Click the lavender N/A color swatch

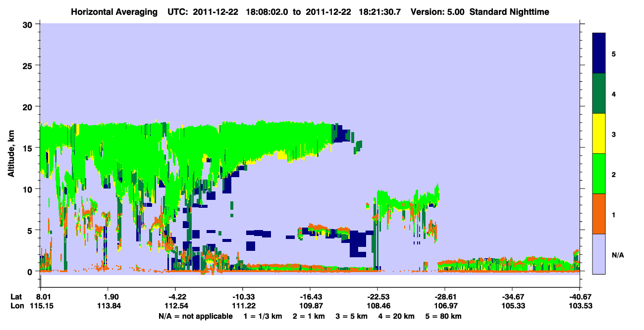[599, 253]
